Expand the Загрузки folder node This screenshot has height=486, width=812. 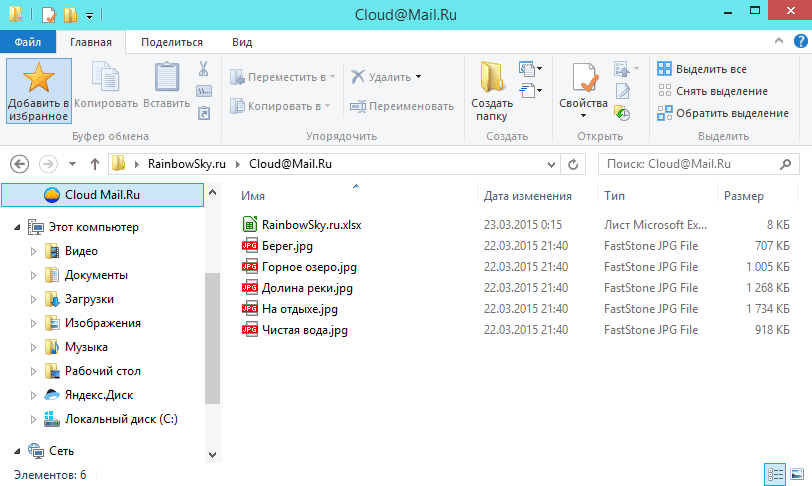click(33, 299)
